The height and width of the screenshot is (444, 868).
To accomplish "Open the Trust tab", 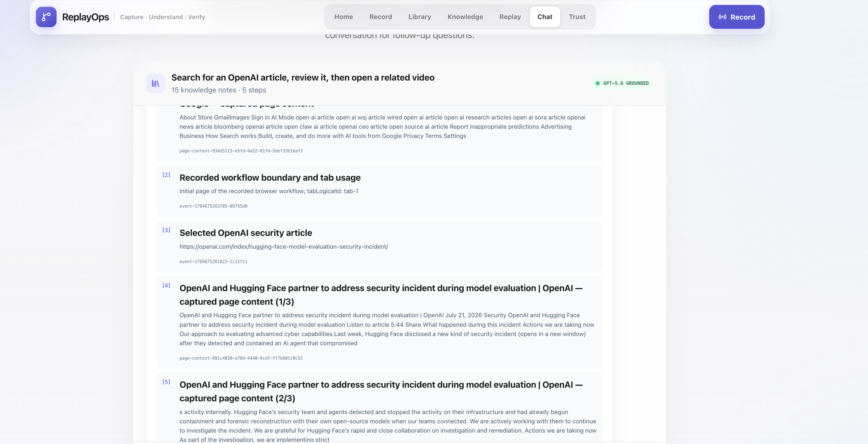I will pos(577,17).
